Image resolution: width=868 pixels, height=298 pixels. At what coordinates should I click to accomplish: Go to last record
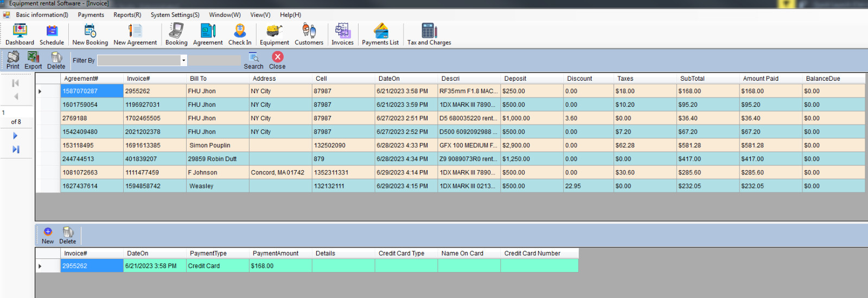[16, 149]
